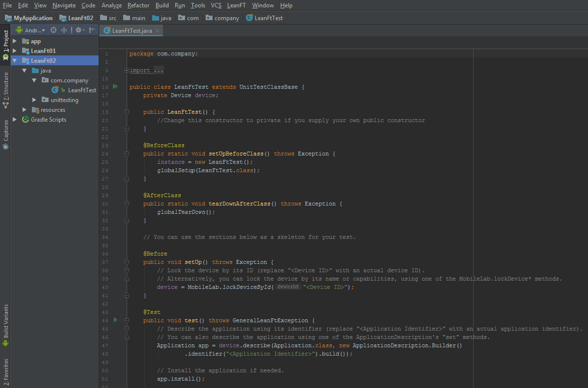Expand the import statements at line 3
588x388 pixels.
pos(127,70)
